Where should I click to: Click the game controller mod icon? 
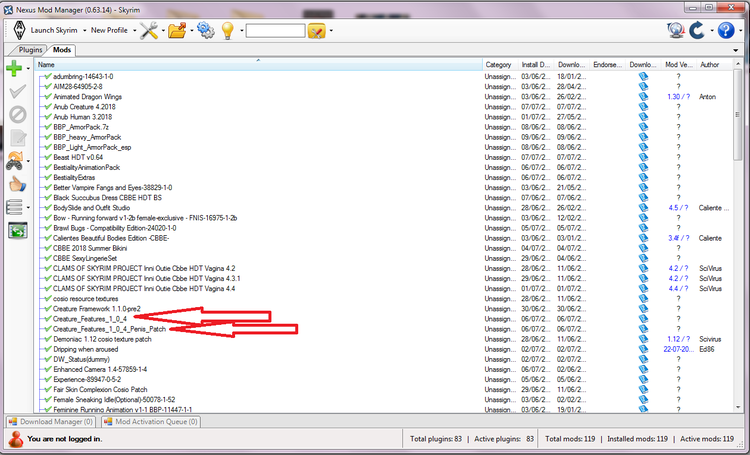coord(14,161)
